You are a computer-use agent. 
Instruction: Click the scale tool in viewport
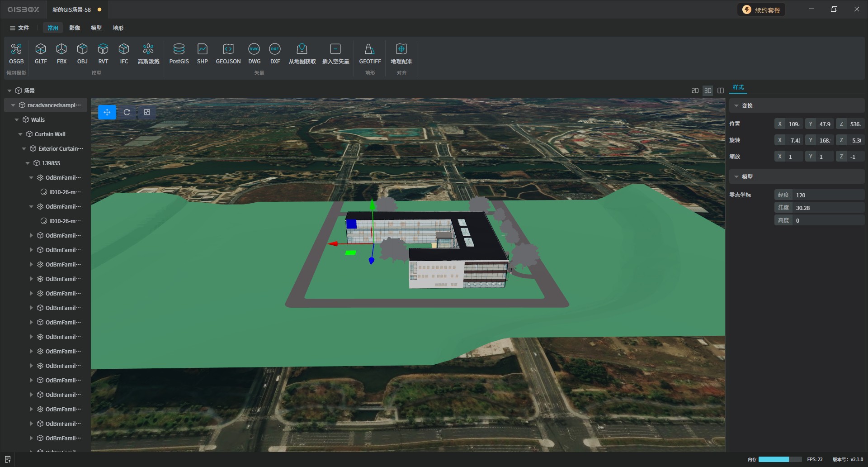tap(147, 112)
